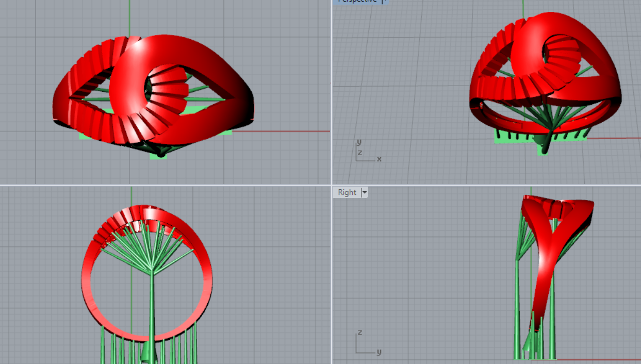Click the light green base plate in Perspective viewport
Image resolution: width=641 pixels, height=364 pixels.
point(503,137)
